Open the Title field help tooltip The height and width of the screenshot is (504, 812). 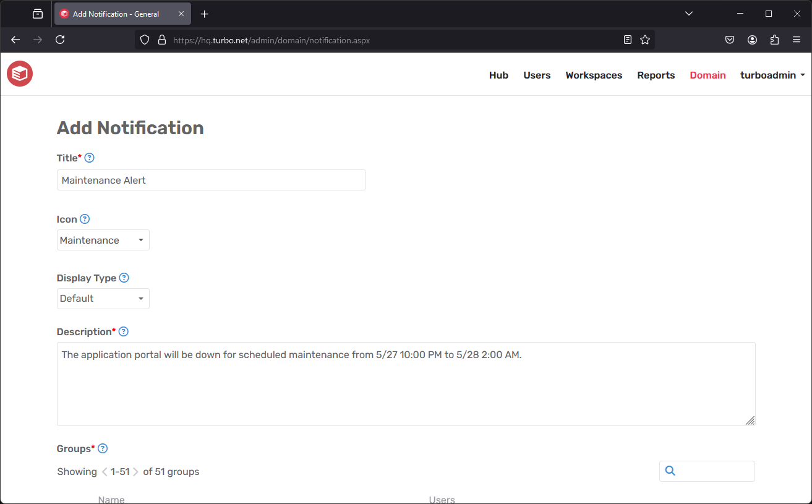[90, 158]
